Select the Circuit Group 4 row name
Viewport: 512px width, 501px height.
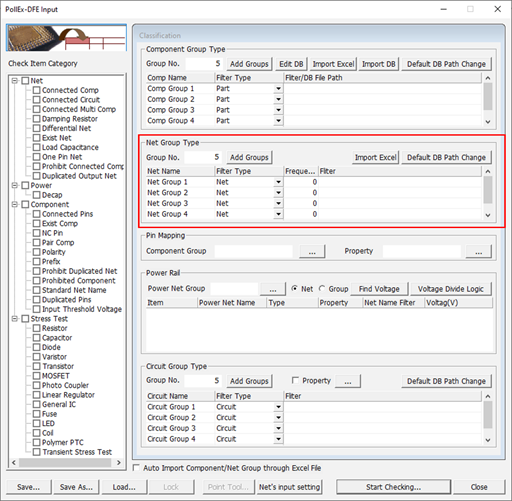tap(171, 439)
